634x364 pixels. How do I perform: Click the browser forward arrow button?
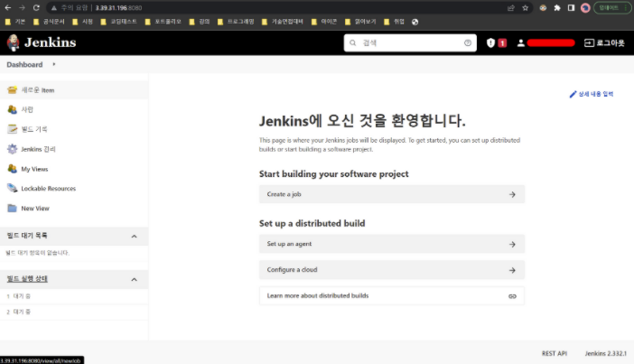pos(22,8)
